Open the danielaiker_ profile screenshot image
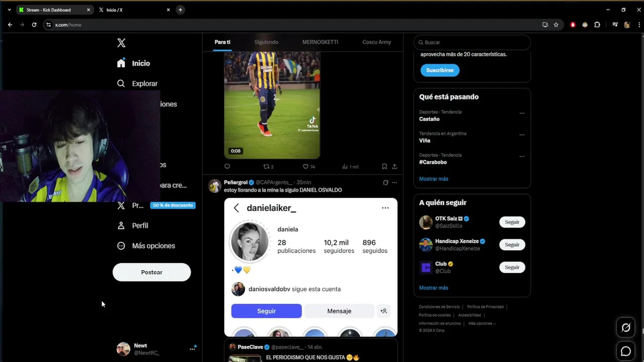The image size is (644, 362). (x=311, y=267)
